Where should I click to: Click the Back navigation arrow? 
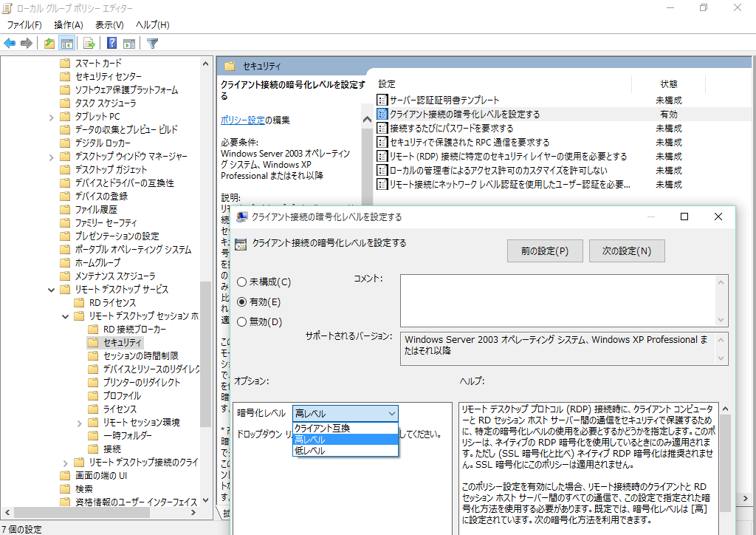[x=10, y=43]
